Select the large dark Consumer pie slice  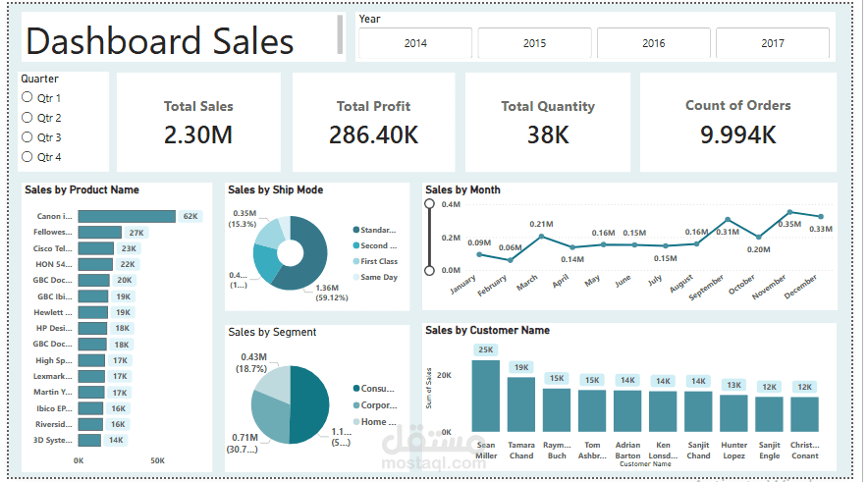[x=310, y=404]
